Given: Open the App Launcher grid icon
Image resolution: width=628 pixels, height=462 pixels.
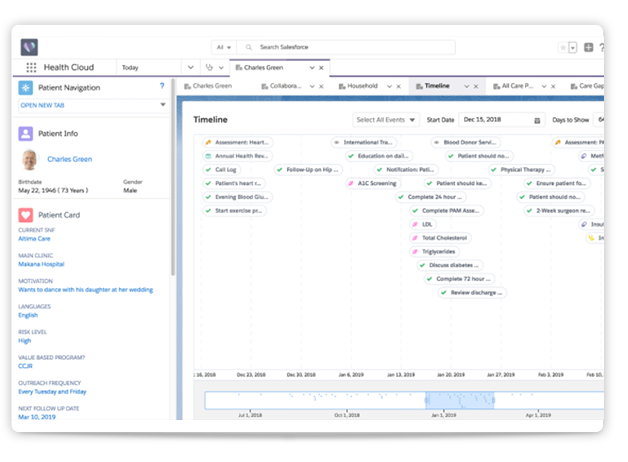Looking at the screenshot, I should (x=31, y=67).
